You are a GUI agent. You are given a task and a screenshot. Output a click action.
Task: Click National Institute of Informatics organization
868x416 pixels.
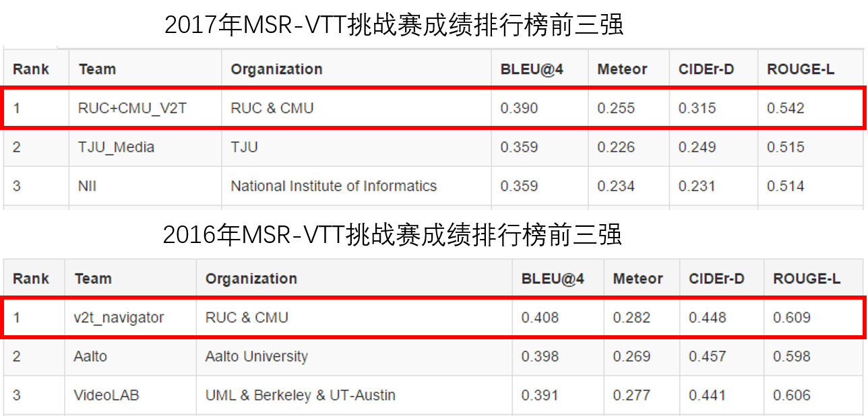[334, 186]
